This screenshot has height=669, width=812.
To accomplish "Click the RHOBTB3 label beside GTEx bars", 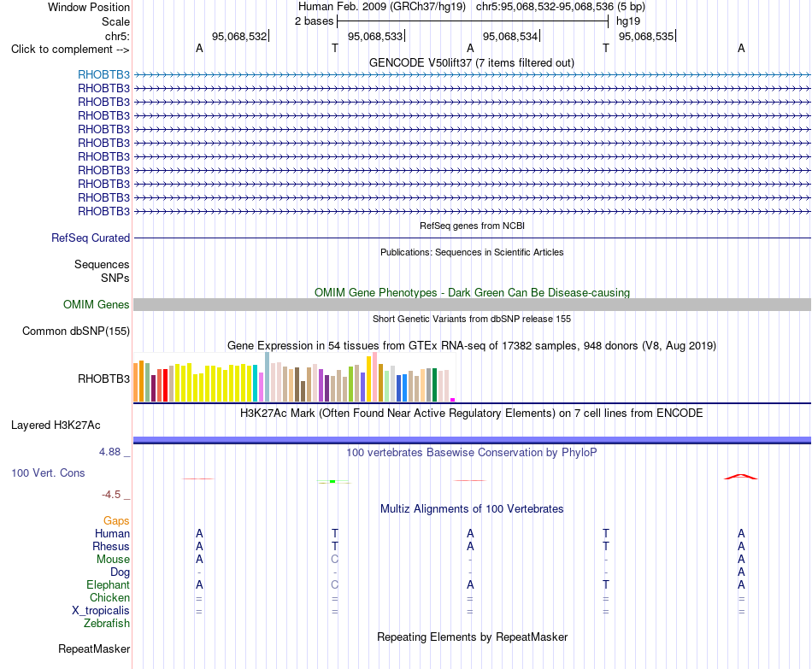I will click(x=103, y=379).
